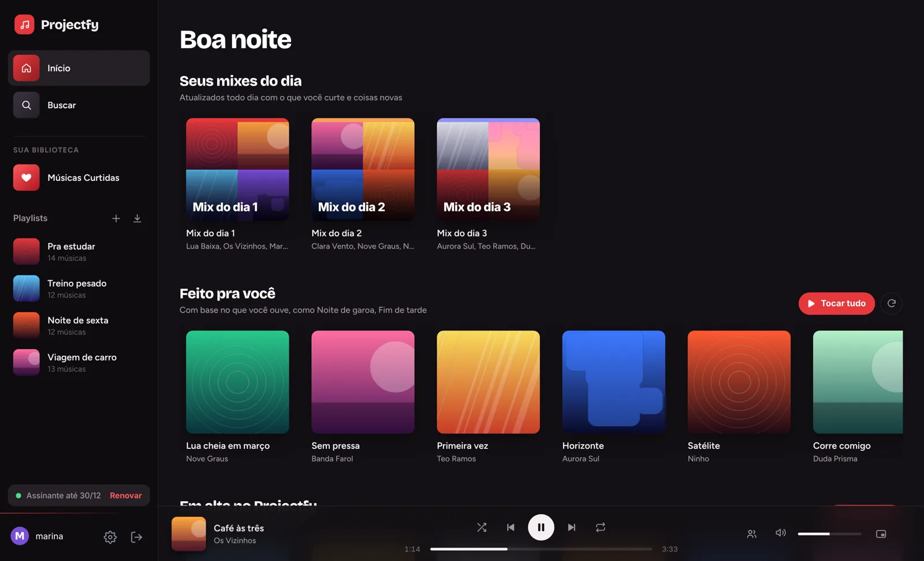Screen dimensions: 924x561
Task: Go to Início home page
Action: pyautogui.click(x=79, y=68)
